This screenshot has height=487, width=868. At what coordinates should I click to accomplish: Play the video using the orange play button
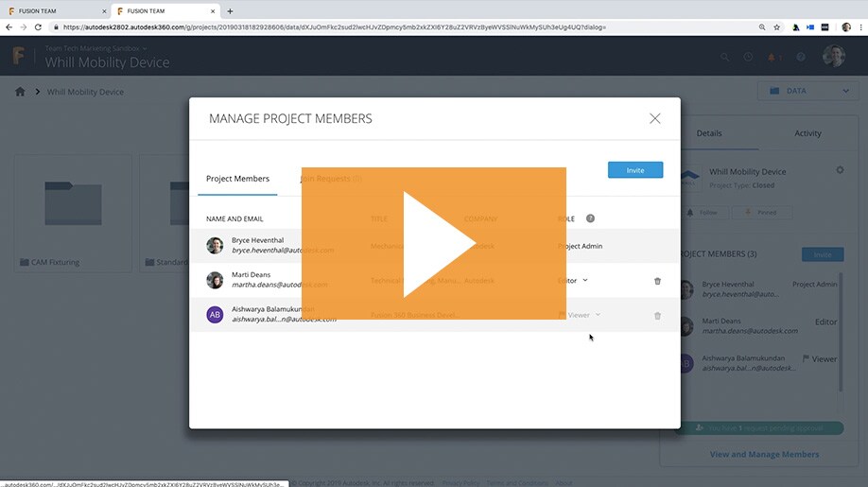coord(433,244)
